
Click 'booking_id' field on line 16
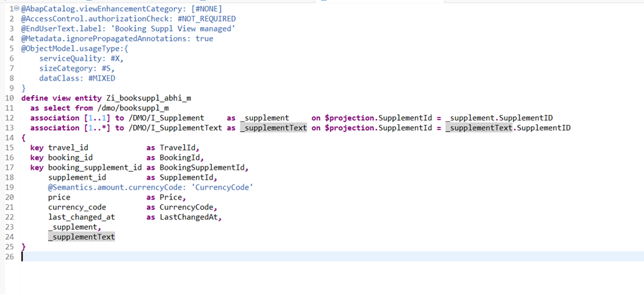click(x=70, y=158)
